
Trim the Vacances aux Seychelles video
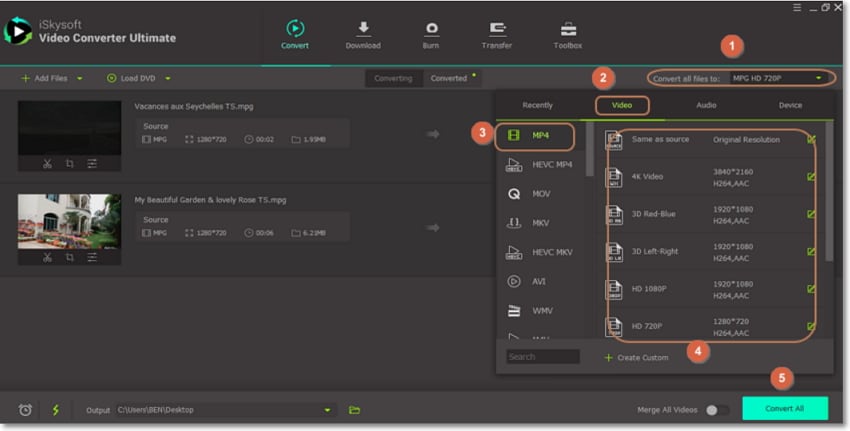pos(47,163)
